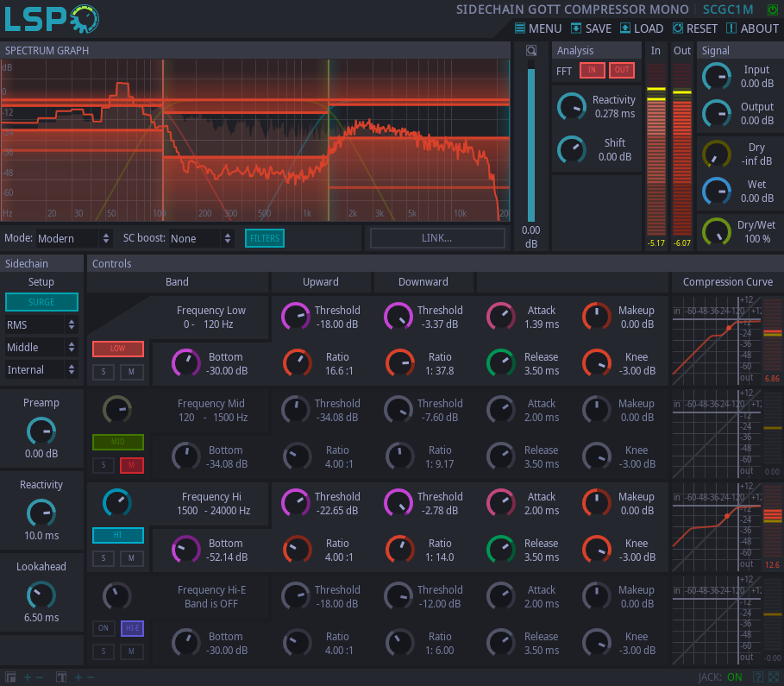Click the help question mark icon bottom right
The image size is (784, 686).
point(758,677)
